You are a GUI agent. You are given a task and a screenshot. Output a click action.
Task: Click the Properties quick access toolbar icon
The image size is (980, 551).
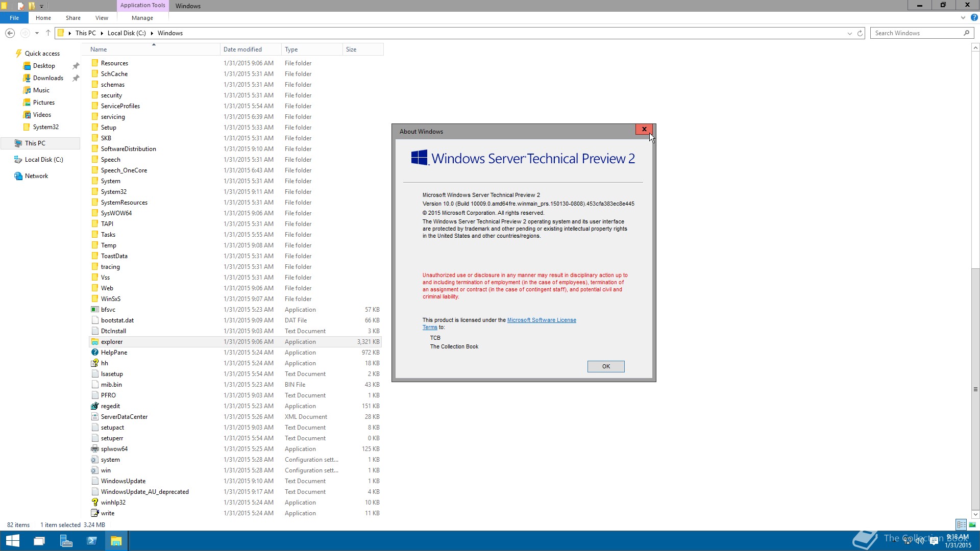tap(20, 6)
